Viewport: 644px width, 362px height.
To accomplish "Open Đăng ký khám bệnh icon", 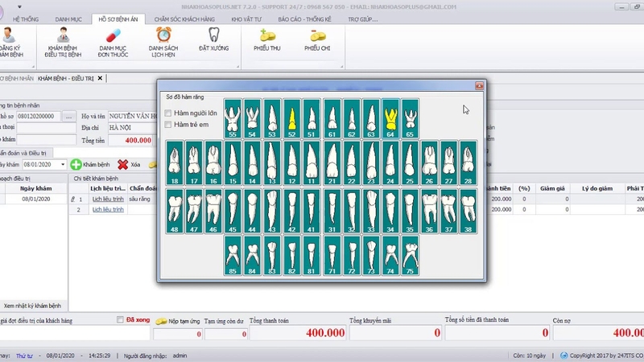I will 10,42.
